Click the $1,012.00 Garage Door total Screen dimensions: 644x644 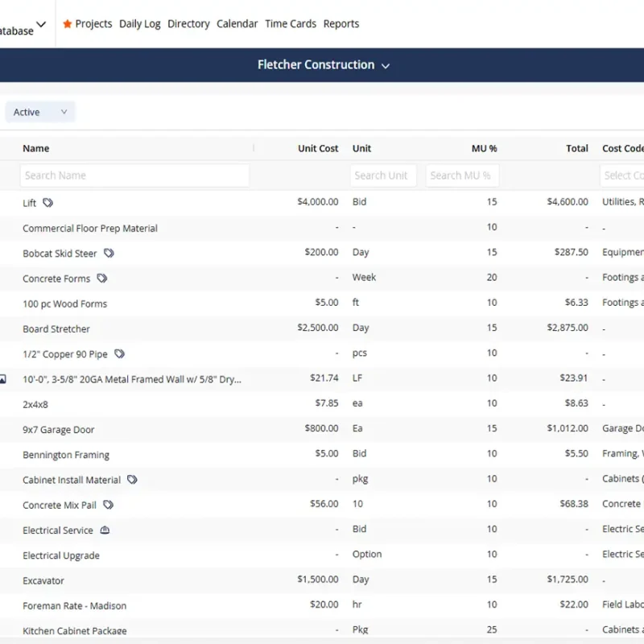[568, 428]
